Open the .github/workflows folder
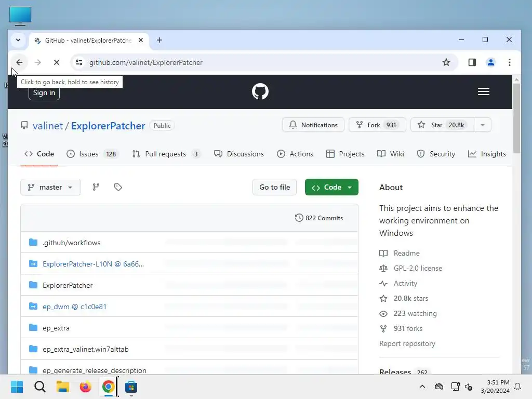The width and height of the screenshot is (532, 399). [x=72, y=243]
